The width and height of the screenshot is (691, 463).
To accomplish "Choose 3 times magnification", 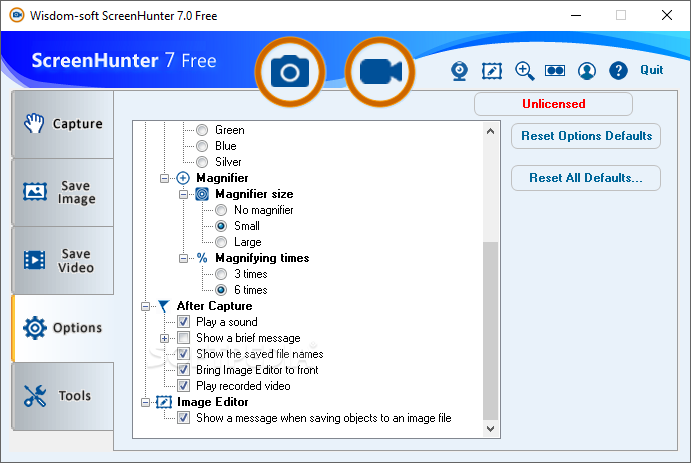I will pos(221,274).
